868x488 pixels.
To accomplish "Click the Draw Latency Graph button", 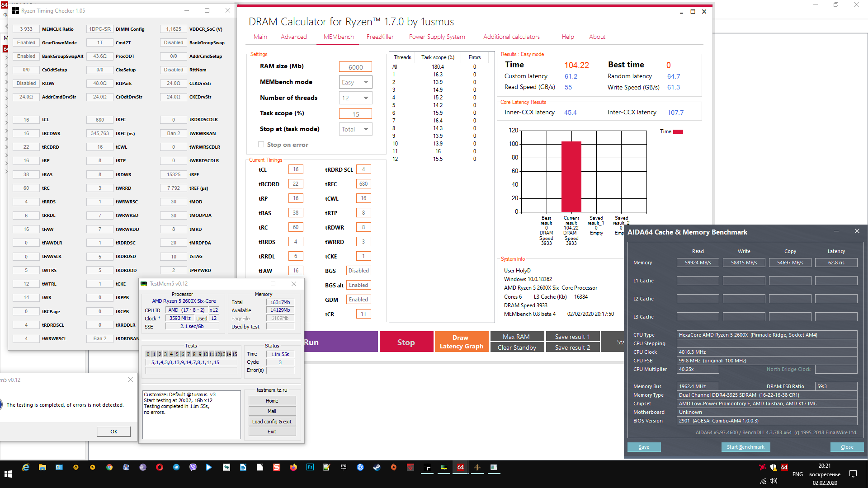I will [461, 342].
